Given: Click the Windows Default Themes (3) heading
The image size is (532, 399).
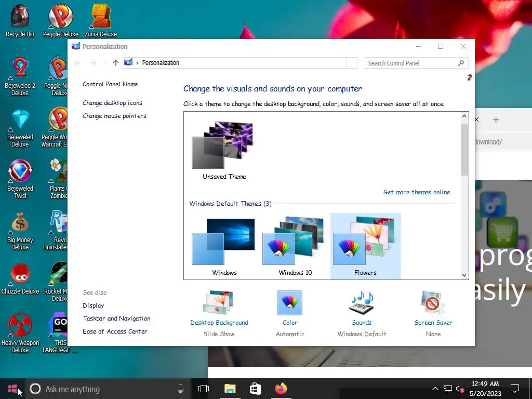Looking at the screenshot, I should click(x=230, y=204).
